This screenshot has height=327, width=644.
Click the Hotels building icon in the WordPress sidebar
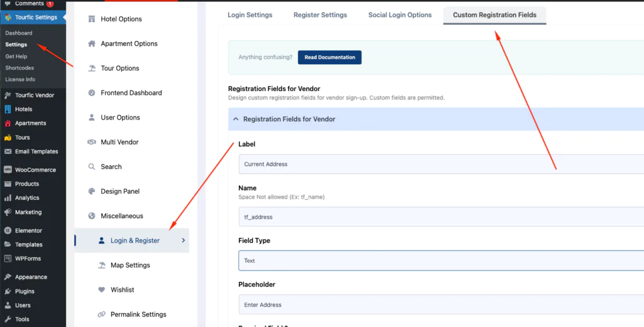pyautogui.click(x=8, y=109)
